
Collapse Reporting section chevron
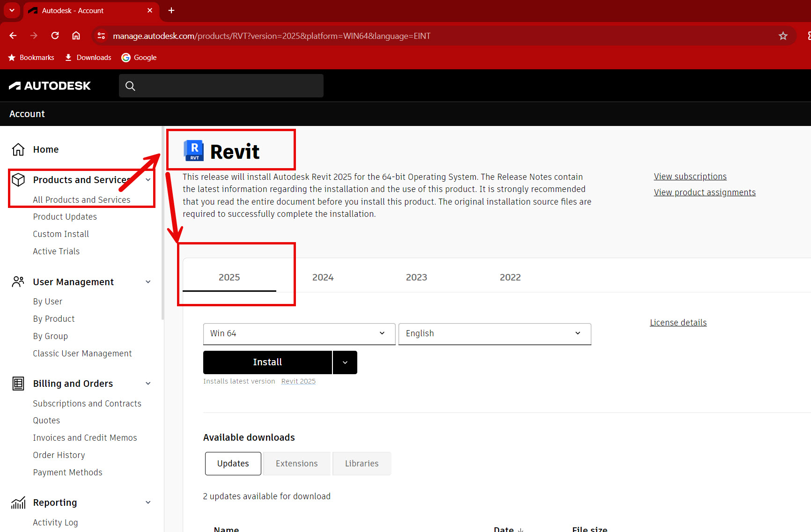(148, 502)
